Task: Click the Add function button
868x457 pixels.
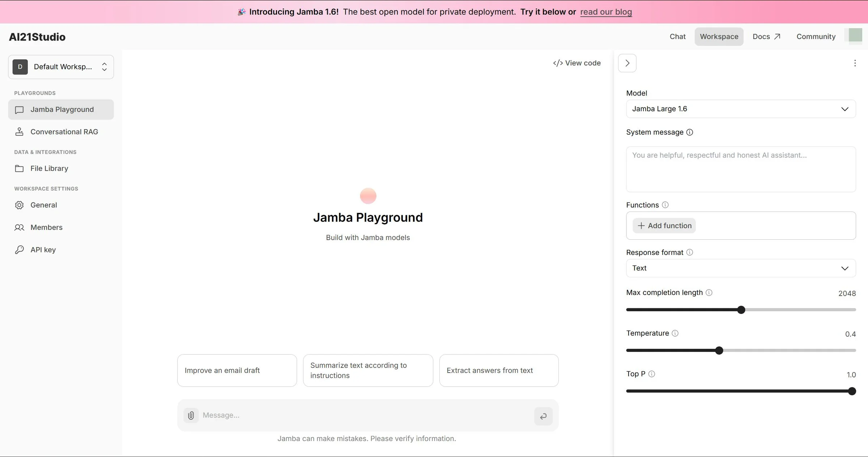Action: (x=664, y=226)
